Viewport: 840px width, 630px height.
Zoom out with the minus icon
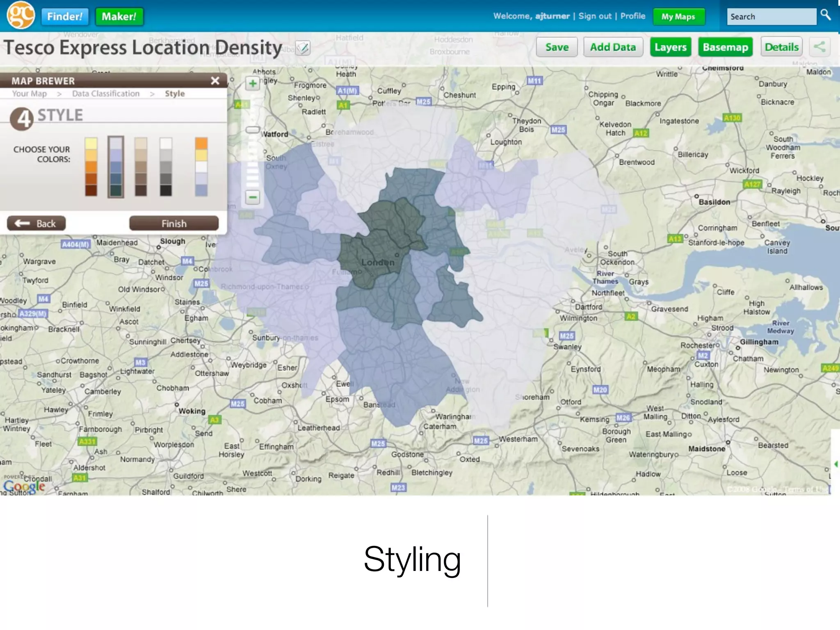[x=253, y=197]
